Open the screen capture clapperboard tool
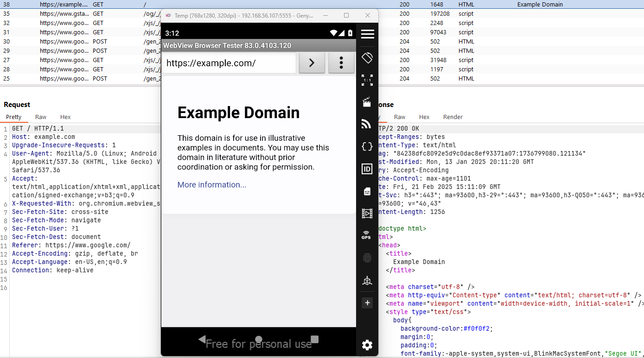The height and width of the screenshot is (358, 644). [367, 102]
